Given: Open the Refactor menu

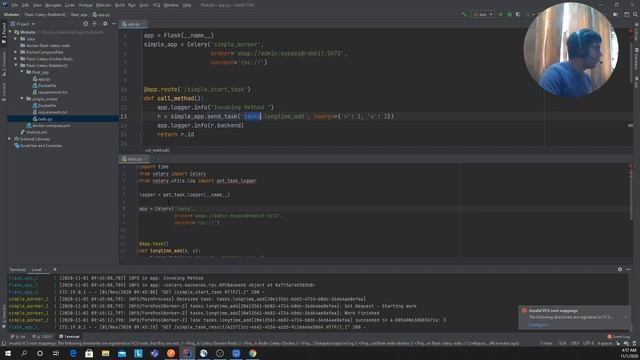Looking at the screenshot, I should [103, 5].
